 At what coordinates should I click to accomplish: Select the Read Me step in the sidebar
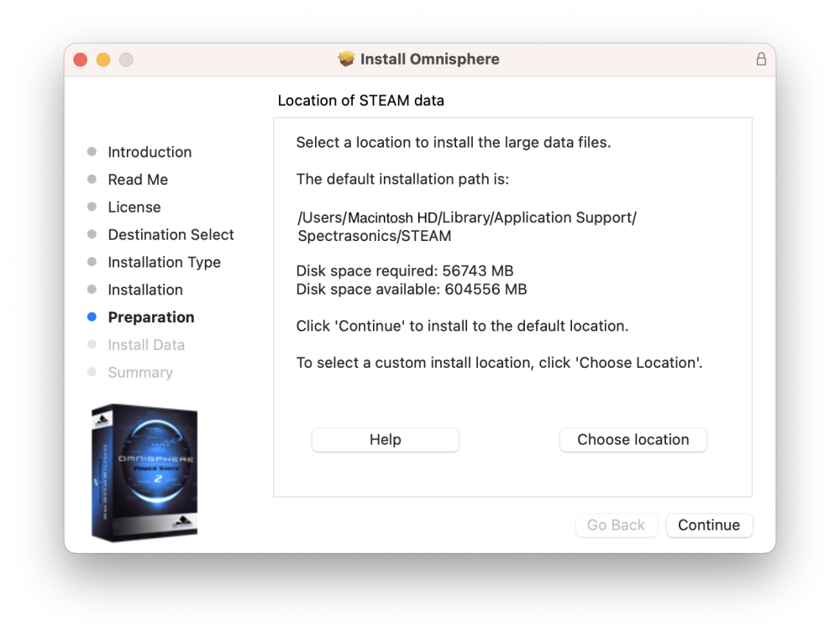pyautogui.click(x=138, y=180)
